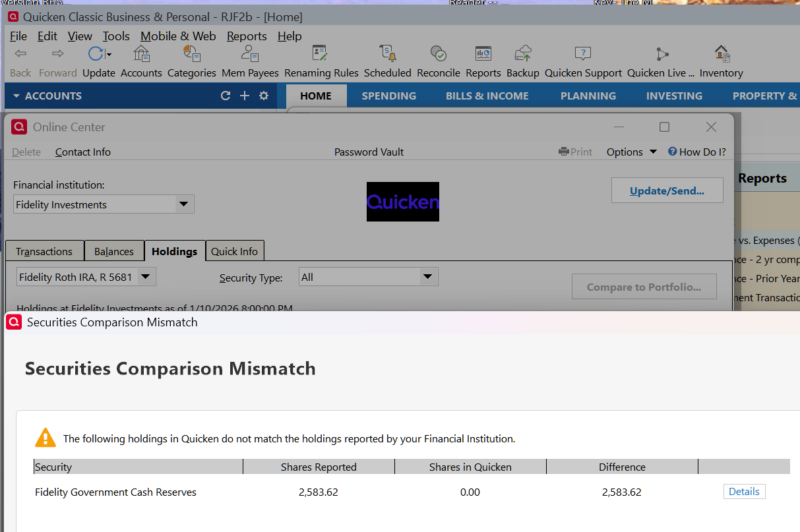The height and width of the screenshot is (532, 800).
Task: Expand the Security Type dropdown
Action: tap(428, 277)
